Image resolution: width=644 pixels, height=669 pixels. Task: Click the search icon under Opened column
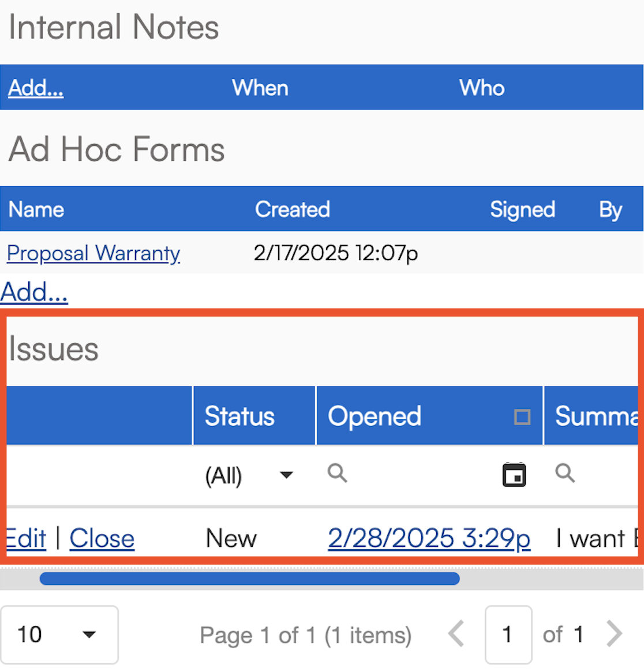click(x=338, y=473)
